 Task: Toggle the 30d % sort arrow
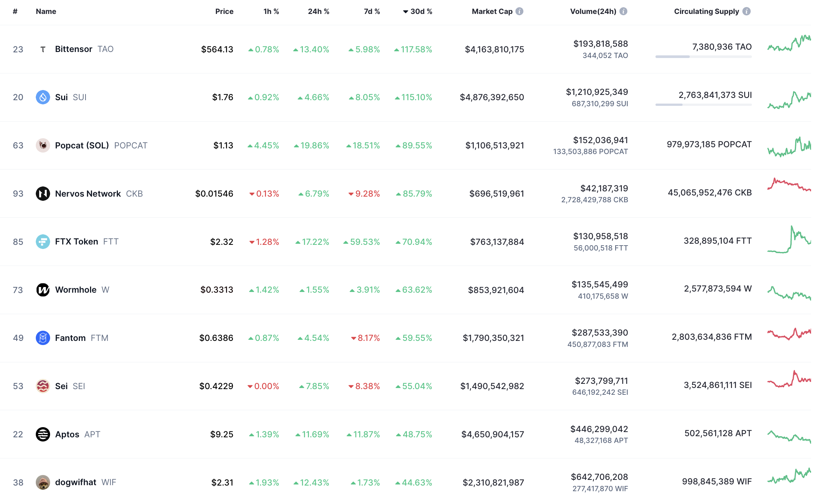[406, 12]
